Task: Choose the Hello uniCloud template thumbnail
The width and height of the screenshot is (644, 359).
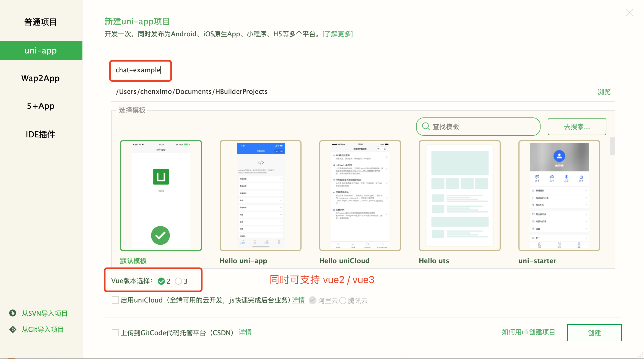Action: (x=360, y=196)
